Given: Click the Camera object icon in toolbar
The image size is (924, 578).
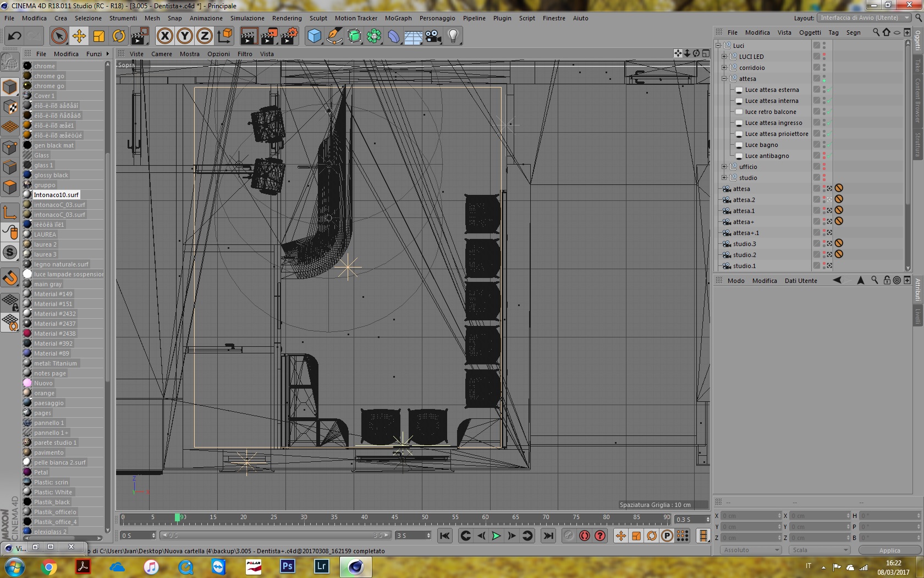Looking at the screenshot, I should (433, 36).
